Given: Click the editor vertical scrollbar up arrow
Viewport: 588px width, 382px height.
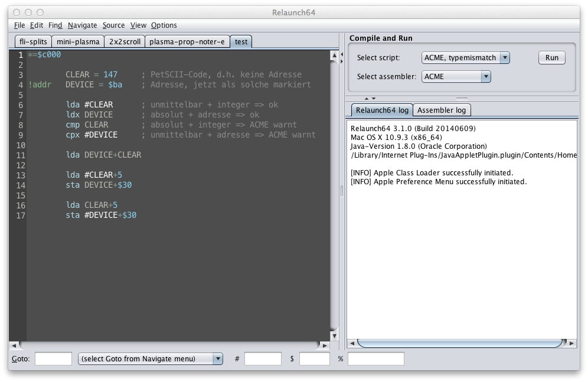Looking at the screenshot, I should [335, 55].
